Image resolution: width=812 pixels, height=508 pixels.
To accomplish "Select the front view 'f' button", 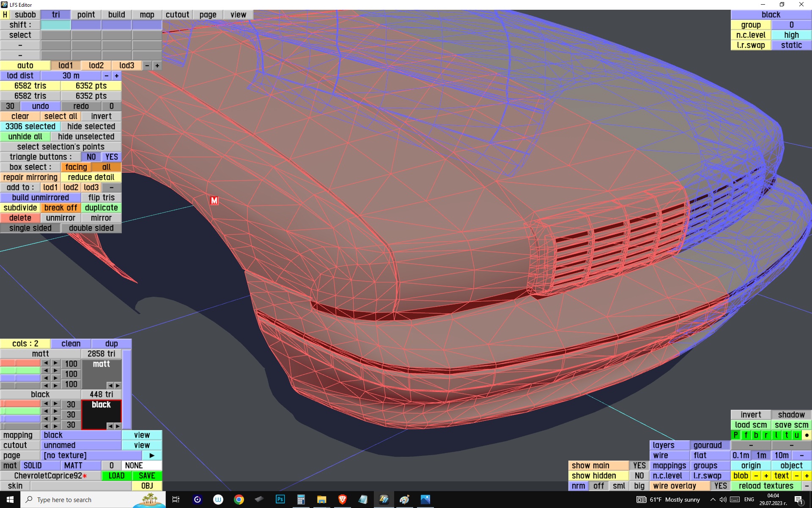I will pos(746,435).
